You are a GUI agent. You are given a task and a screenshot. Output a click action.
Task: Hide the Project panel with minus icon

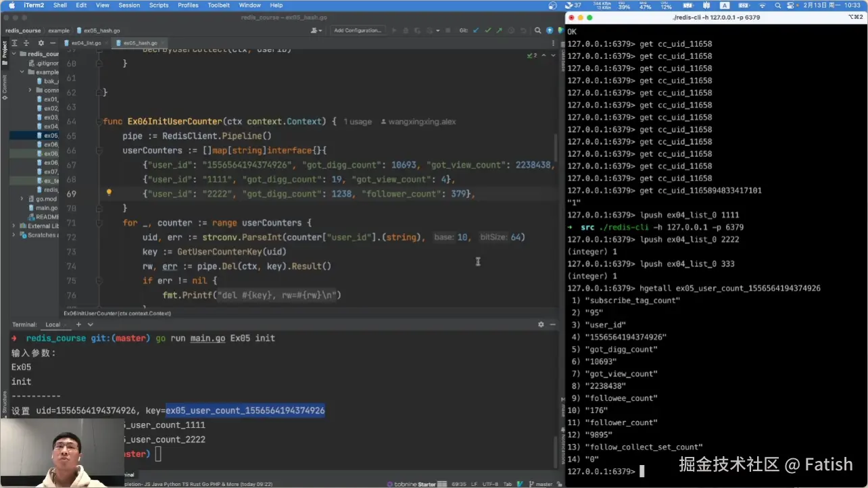tap(52, 43)
